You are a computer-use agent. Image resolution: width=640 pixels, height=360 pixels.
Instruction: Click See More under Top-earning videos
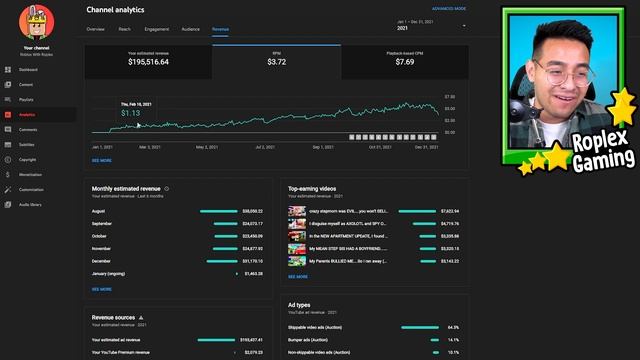(298, 277)
